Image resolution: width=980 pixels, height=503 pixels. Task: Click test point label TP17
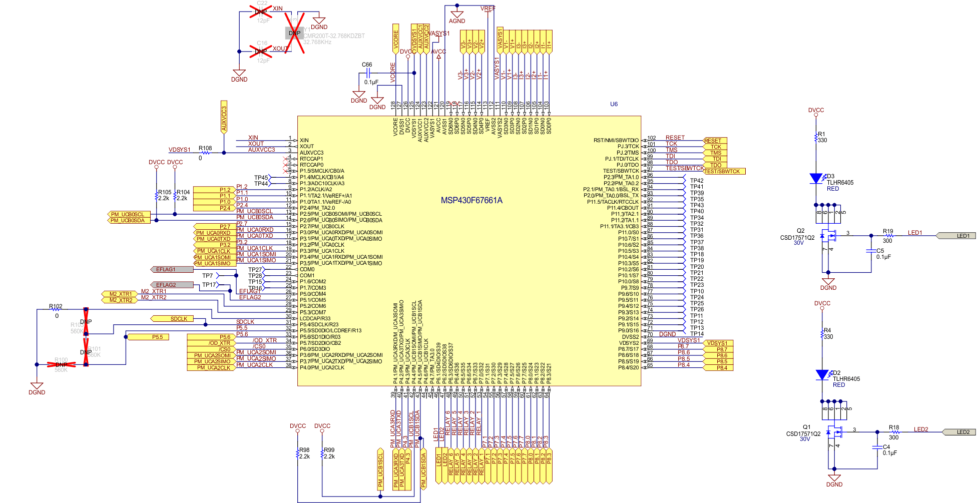209,285
